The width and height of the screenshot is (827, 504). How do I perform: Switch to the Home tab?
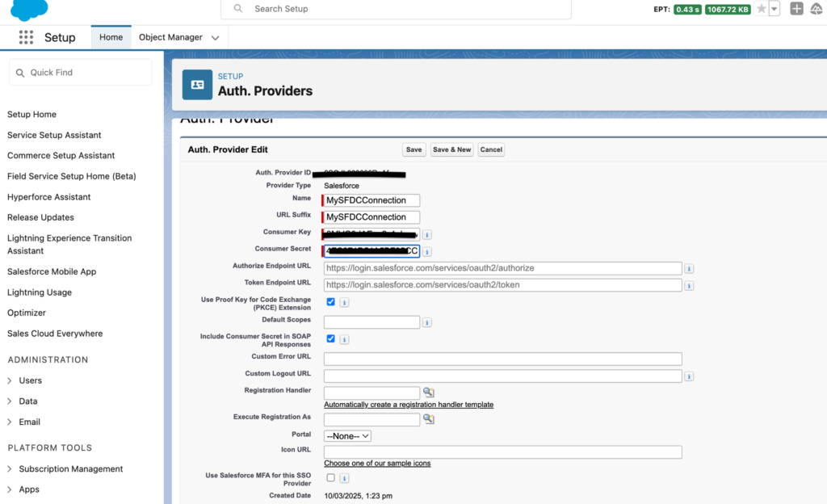111,37
